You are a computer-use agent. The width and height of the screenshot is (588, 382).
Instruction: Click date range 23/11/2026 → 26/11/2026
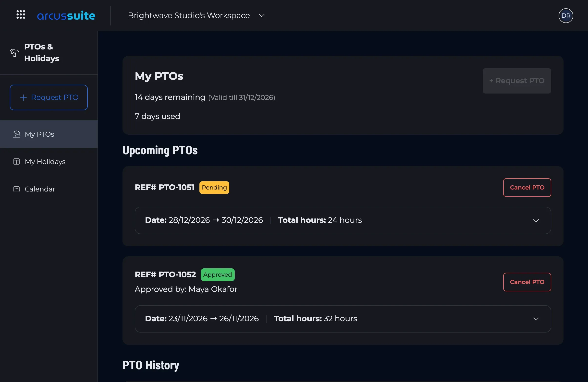(213, 319)
